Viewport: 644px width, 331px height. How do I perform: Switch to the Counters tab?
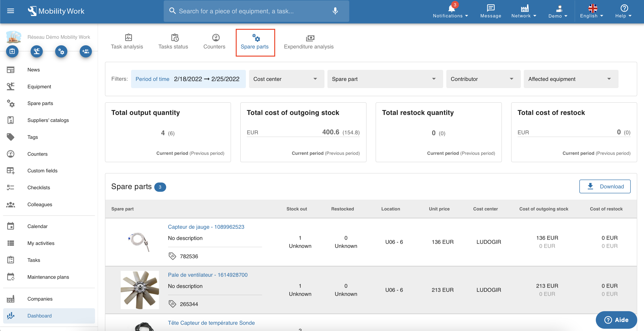pyautogui.click(x=214, y=42)
